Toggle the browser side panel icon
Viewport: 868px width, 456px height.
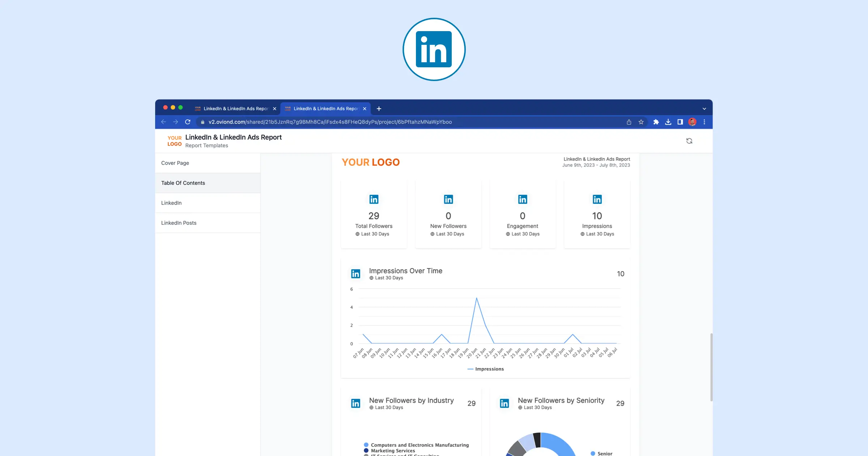click(680, 122)
